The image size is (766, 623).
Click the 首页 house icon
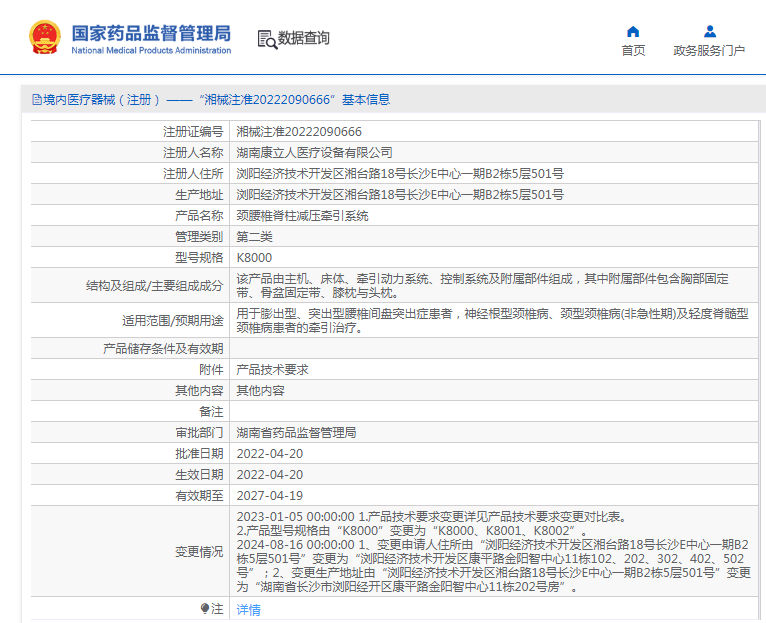633,31
